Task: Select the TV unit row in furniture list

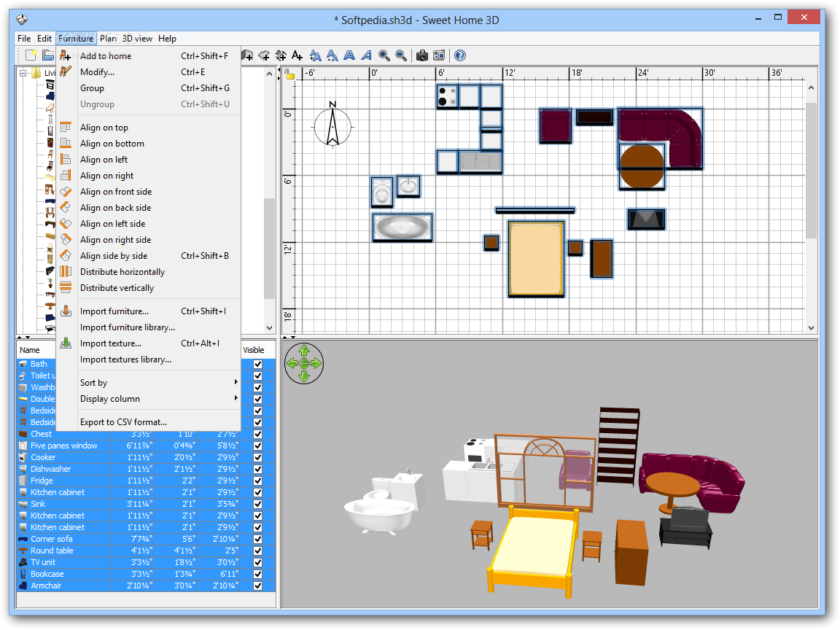Action: point(147,562)
